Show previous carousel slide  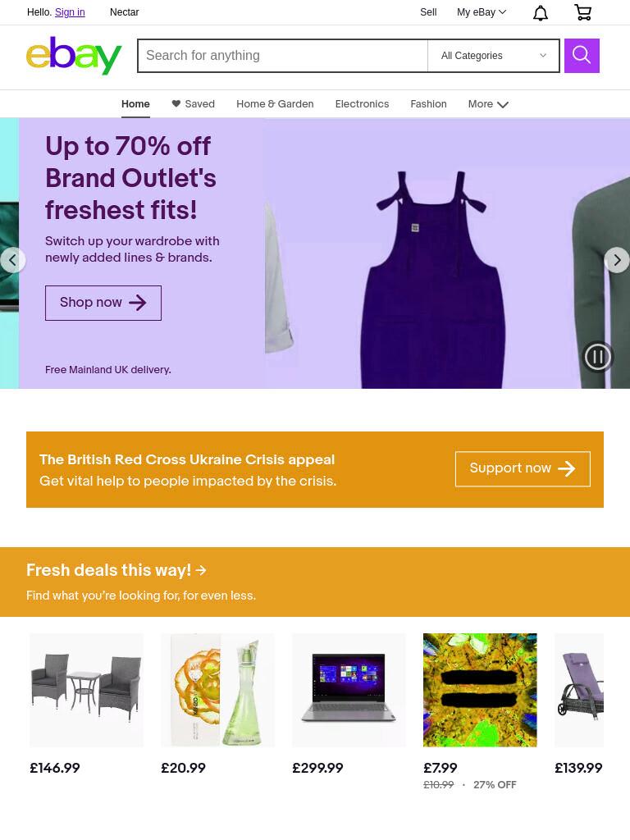(x=13, y=260)
